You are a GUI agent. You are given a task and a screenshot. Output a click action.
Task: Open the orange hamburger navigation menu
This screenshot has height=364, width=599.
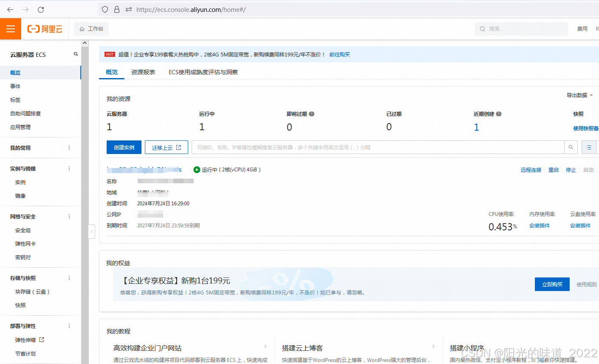(x=11, y=29)
